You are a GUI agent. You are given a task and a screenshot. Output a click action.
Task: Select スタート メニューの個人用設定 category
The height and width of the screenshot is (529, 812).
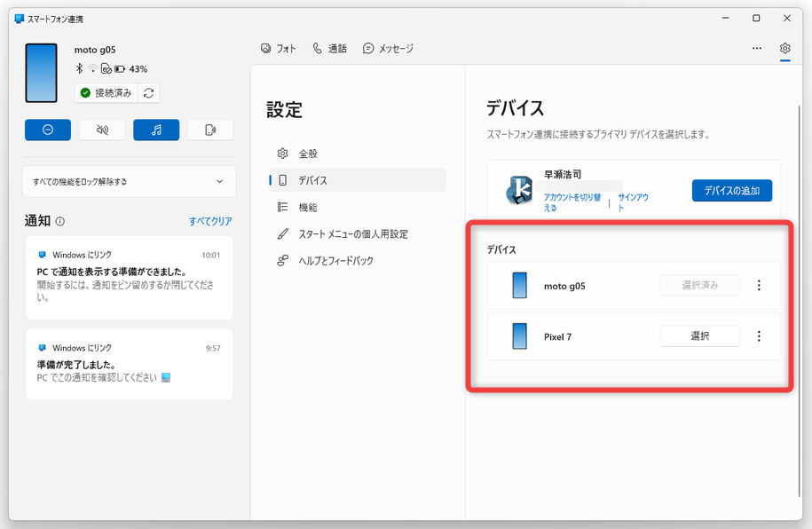(358, 234)
